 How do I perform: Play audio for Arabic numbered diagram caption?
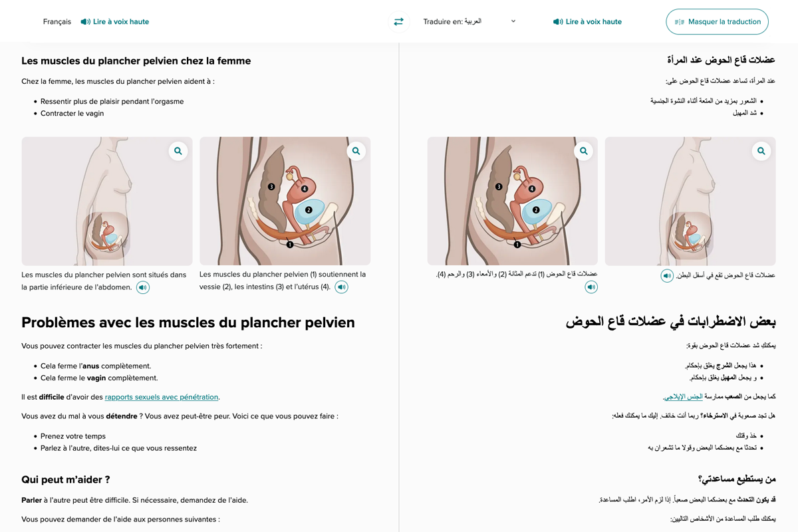click(591, 287)
